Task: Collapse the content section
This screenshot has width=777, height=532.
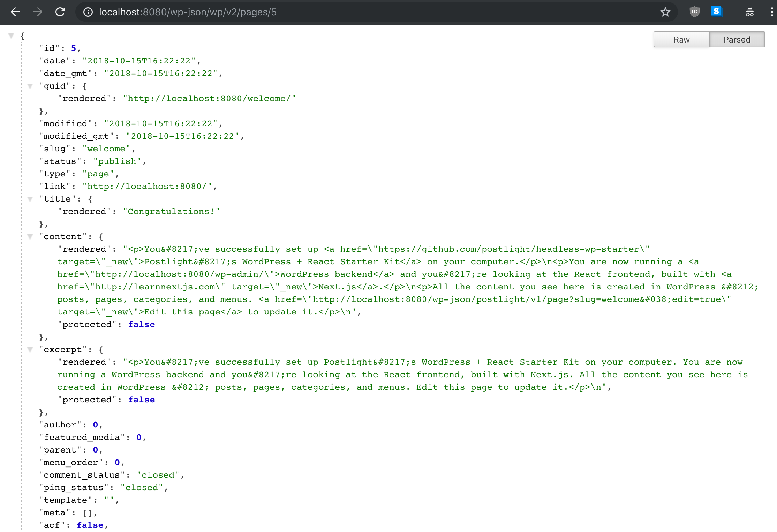Action: click(x=30, y=237)
